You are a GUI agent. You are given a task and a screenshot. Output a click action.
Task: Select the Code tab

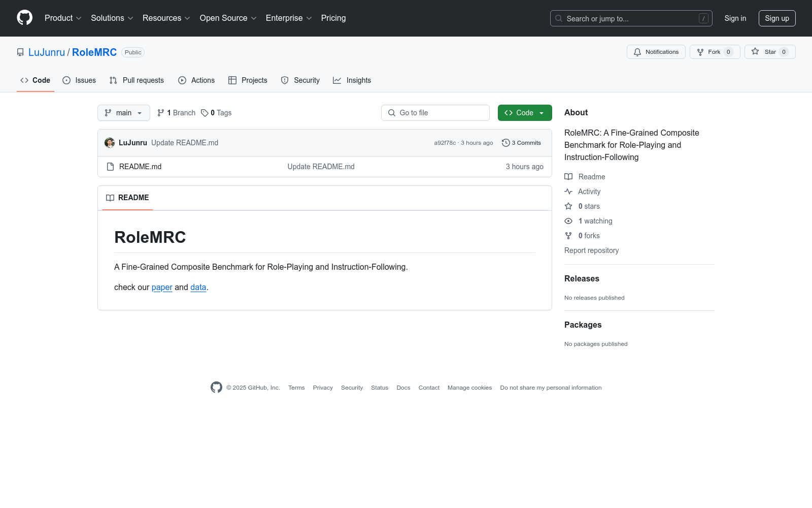pyautogui.click(x=36, y=80)
